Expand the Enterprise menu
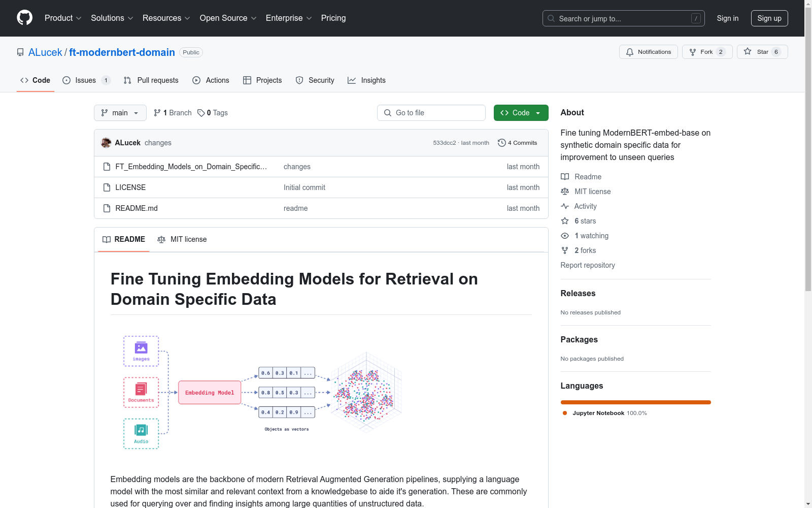Viewport: 812px width, 508px height. pyautogui.click(x=289, y=18)
